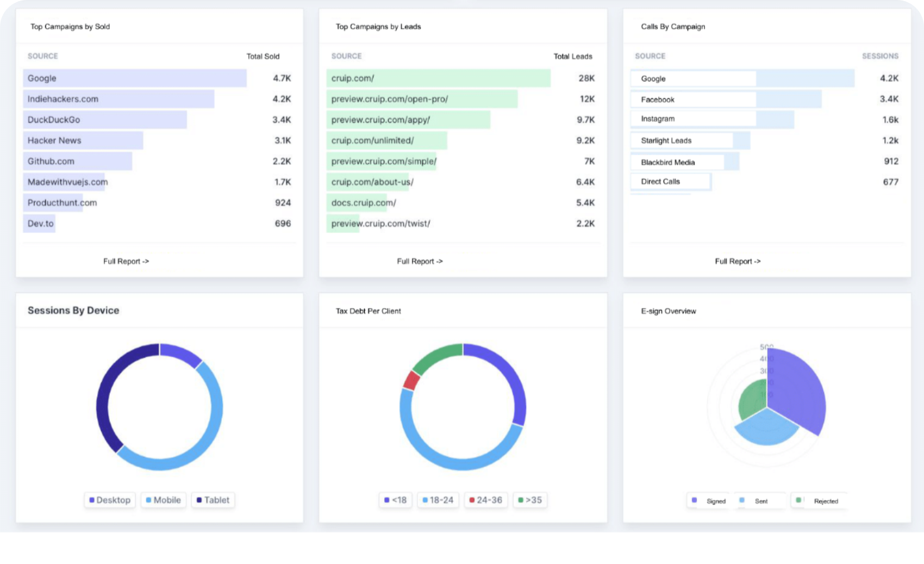Select the Github.com source row
The height and width of the screenshot is (564, 924).
point(159,161)
